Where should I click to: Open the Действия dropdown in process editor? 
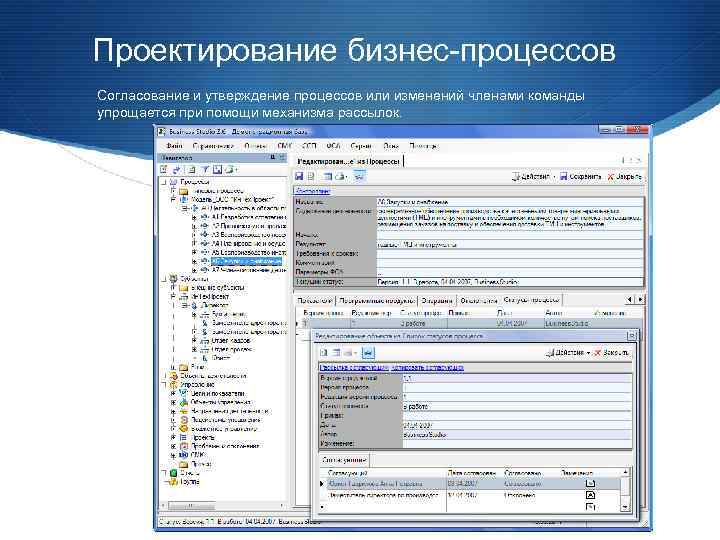(534, 176)
